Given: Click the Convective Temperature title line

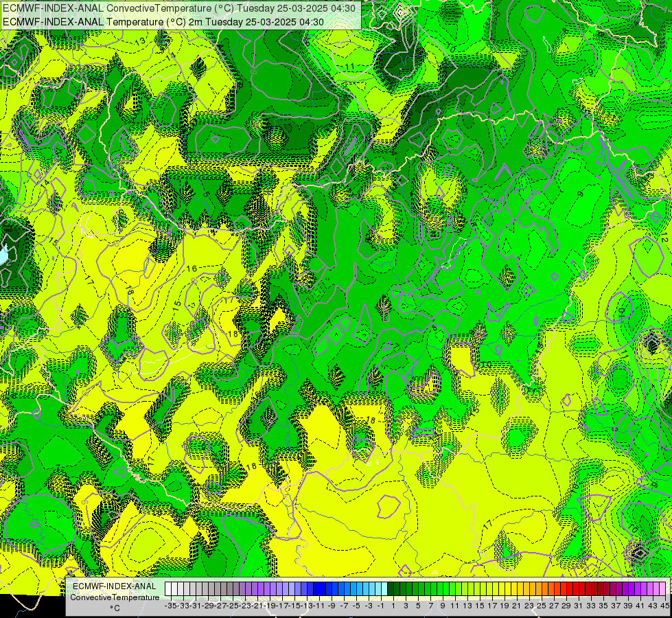Looking at the screenshot, I should click(x=178, y=8).
